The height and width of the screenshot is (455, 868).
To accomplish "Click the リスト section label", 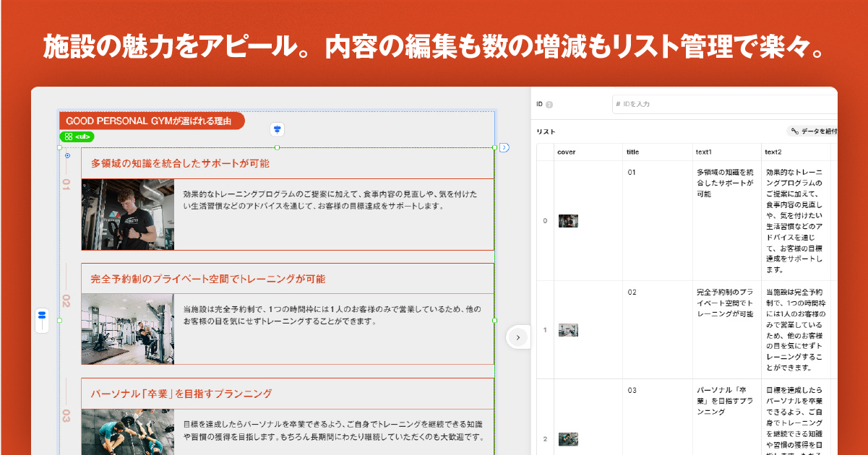I will click(x=546, y=131).
